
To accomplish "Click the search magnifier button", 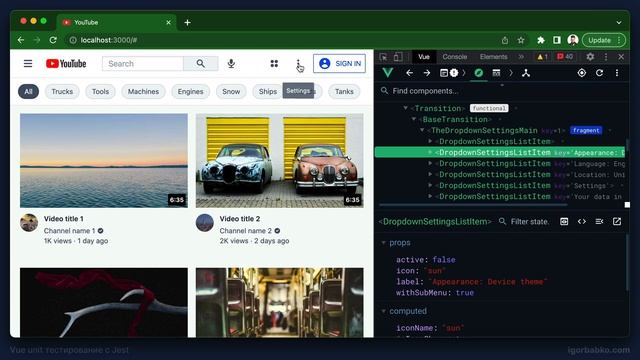I will click(x=200, y=64).
